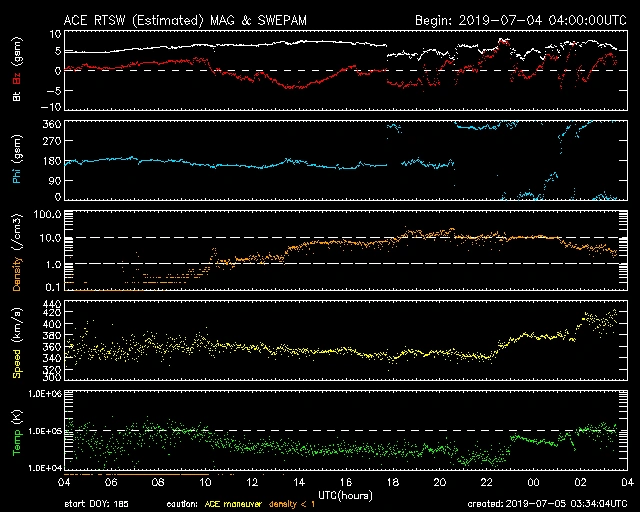Click the '-5' tick on the Bt Bz axis
Image resolution: width=640 pixels, height=512 pixels.
(x=53, y=90)
